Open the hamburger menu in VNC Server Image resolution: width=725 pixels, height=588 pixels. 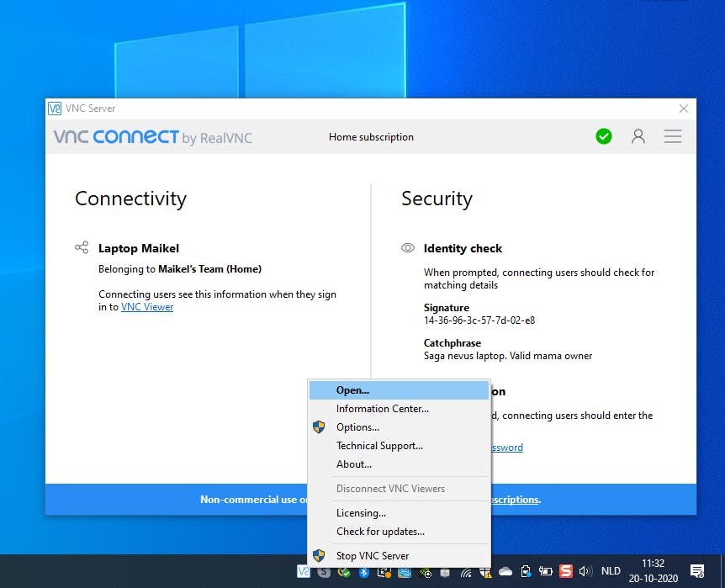pyautogui.click(x=673, y=136)
